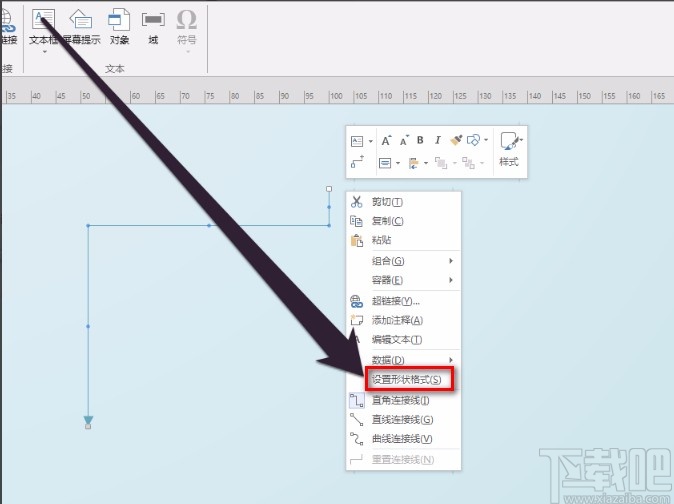Open the align shapes dropdown arrow

(x=426, y=163)
